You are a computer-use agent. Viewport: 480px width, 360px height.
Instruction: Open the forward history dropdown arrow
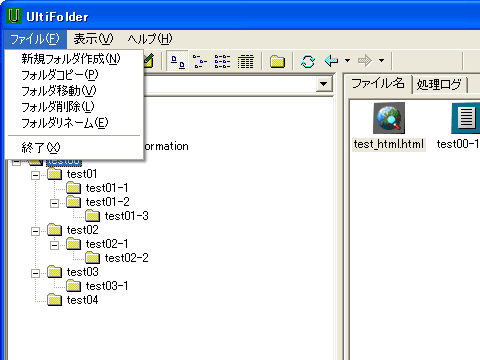click(x=381, y=61)
